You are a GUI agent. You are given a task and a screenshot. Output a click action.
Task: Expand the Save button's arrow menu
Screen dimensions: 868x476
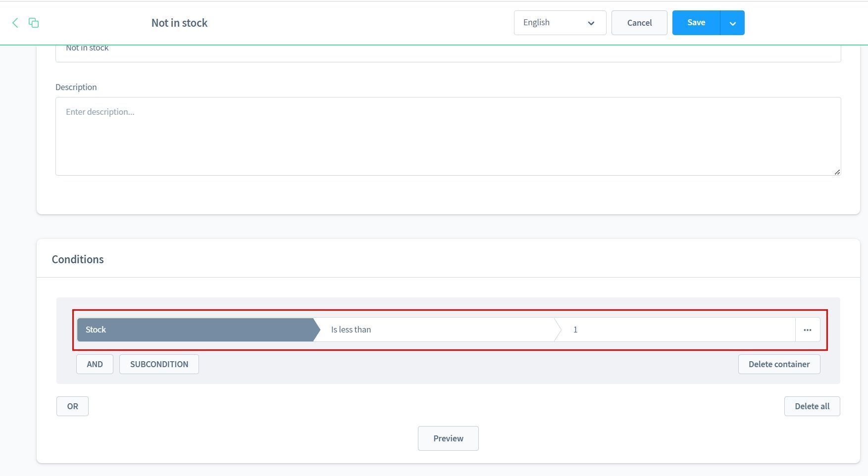point(732,23)
